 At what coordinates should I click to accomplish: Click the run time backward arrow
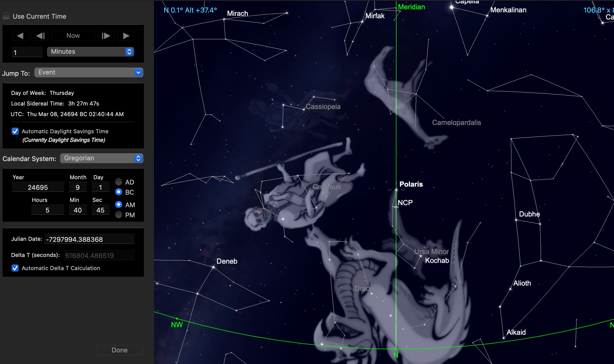20,36
